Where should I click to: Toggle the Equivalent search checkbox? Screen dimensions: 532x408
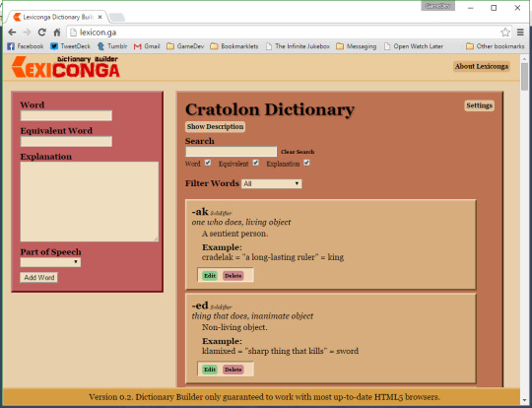tap(256, 163)
